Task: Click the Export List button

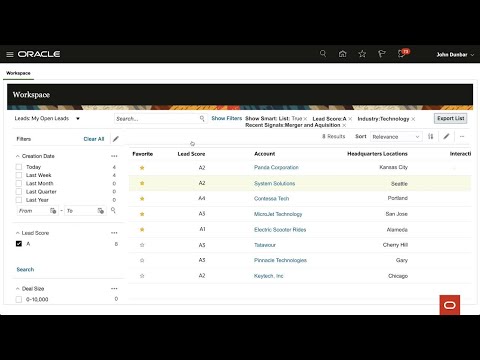Action: (x=451, y=118)
